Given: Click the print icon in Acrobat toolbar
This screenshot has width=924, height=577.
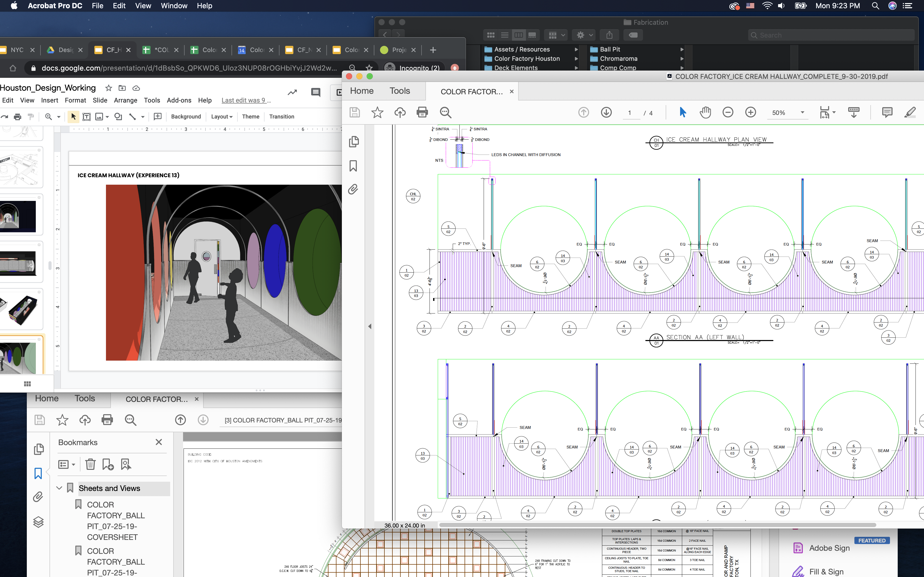Looking at the screenshot, I should coord(422,113).
